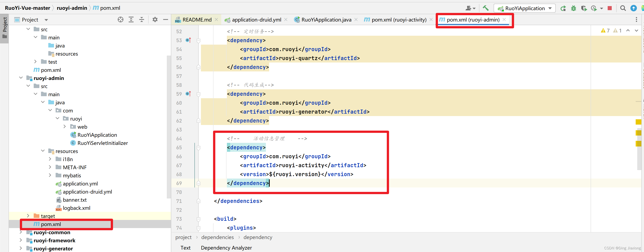Toggle code fold at line 65 dependency
This screenshot has height=252, width=644.
(x=198, y=148)
